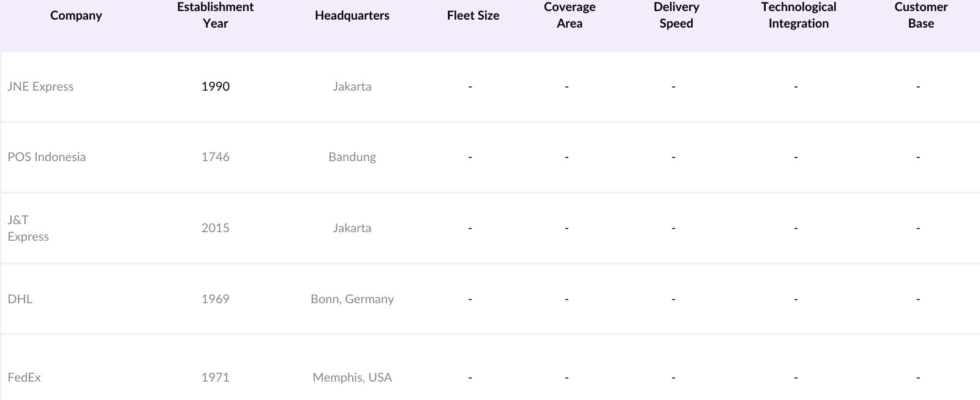Click the 2015 establishment year cell
Viewport: 980px width, 400px height.
[215, 228]
